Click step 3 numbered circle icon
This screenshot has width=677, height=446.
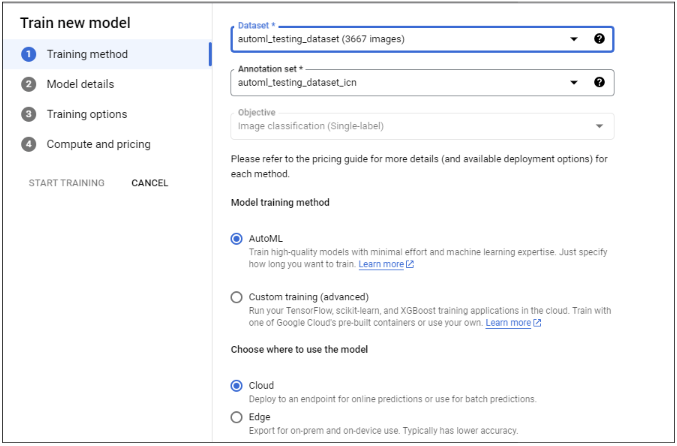click(29, 114)
